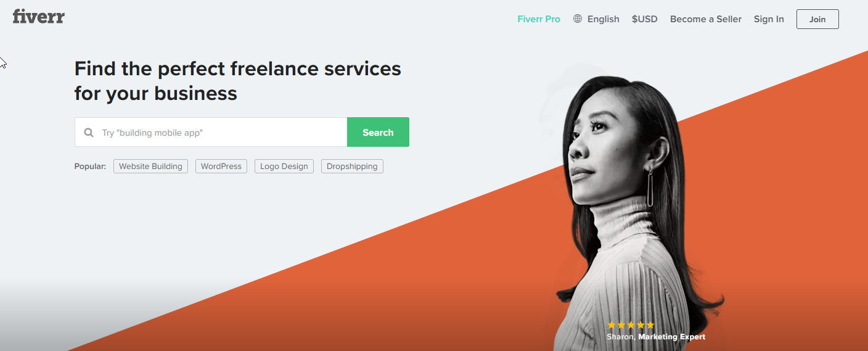The height and width of the screenshot is (351, 868).
Task: Change currency via $USD
Action: pyautogui.click(x=644, y=19)
